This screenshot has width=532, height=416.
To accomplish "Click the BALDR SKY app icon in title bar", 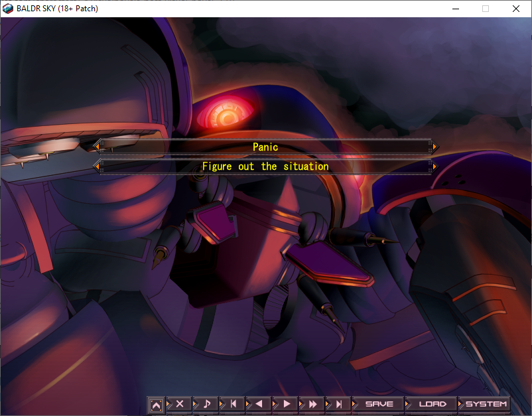I will (x=8, y=9).
